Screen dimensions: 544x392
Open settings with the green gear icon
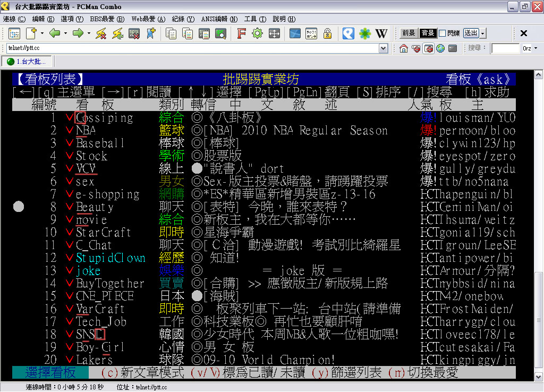tap(258, 33)
